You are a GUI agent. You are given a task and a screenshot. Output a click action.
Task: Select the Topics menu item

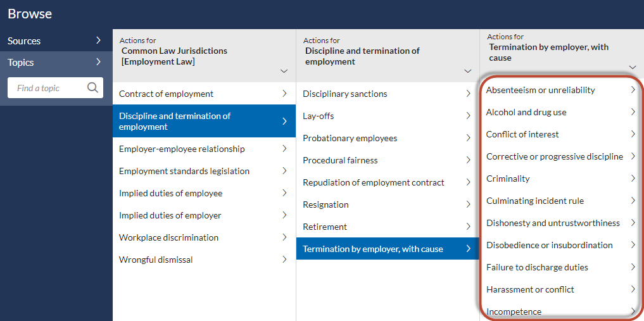(x=56, y=63)
